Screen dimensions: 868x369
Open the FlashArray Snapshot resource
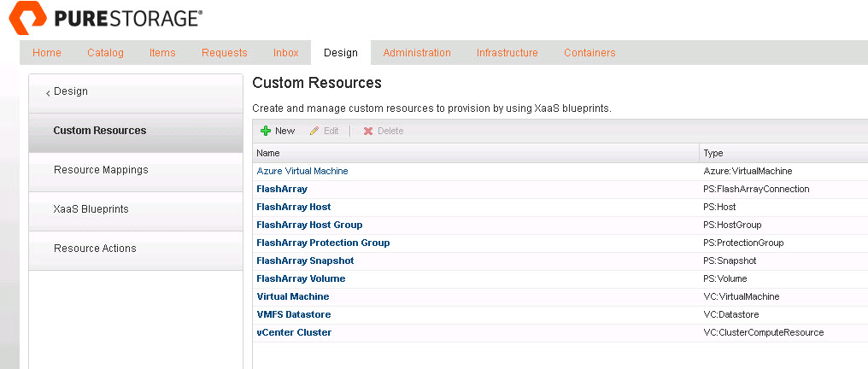pos(306,261)
